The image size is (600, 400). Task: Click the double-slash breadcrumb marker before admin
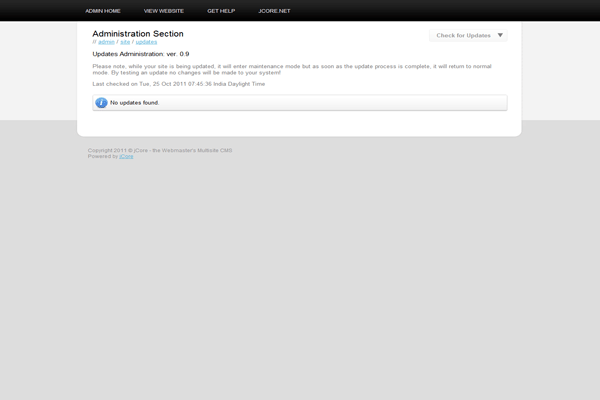point(94,42)
